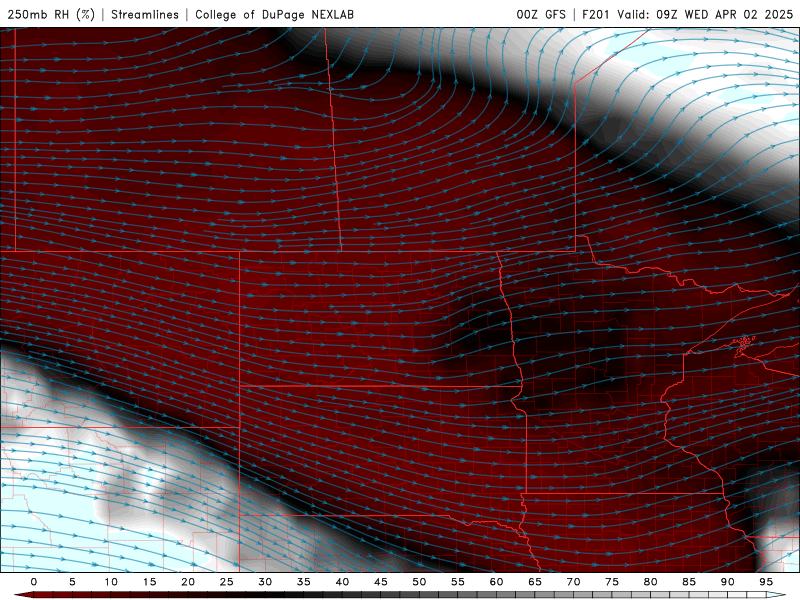Click the colorbar tick label '95'
Screen dimensions: 800x600
coord(766,582)
